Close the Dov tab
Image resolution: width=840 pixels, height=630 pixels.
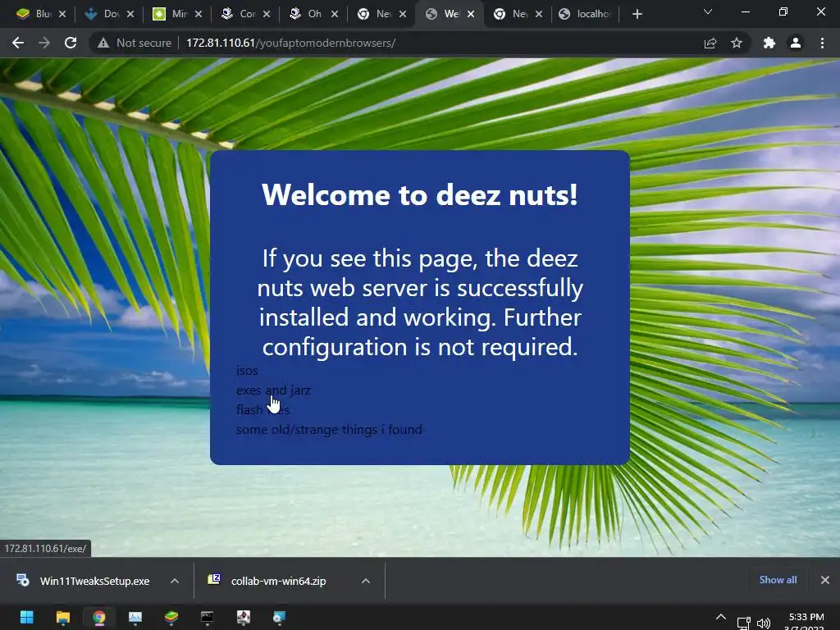[130, 14]
